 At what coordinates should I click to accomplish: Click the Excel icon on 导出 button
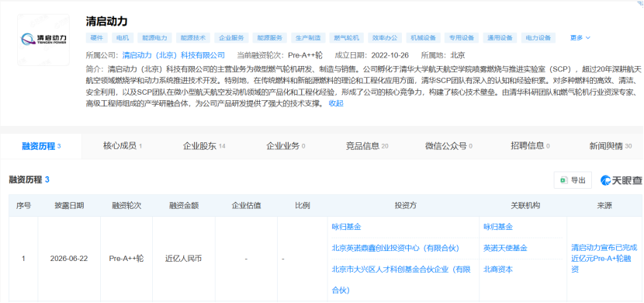(x=564, y=180)
